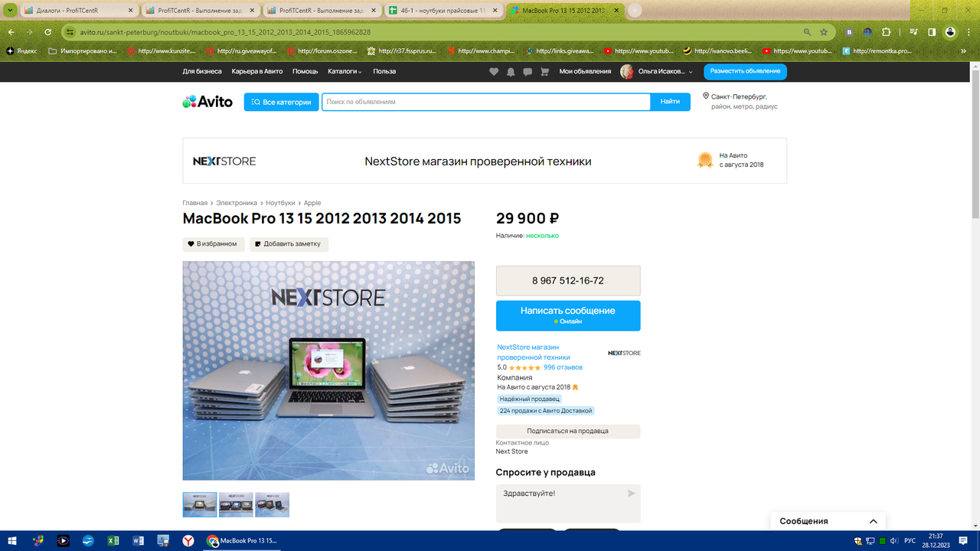Viewport: 980px width, 551px height.
Task: Click Электроника breadcrumb link
Action: tap(237, 203)
